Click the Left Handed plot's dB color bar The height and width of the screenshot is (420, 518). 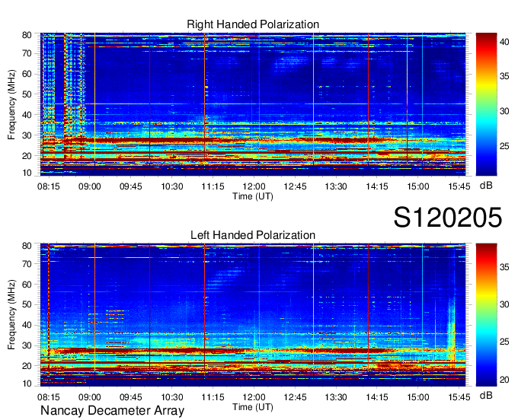click(486, 315)
